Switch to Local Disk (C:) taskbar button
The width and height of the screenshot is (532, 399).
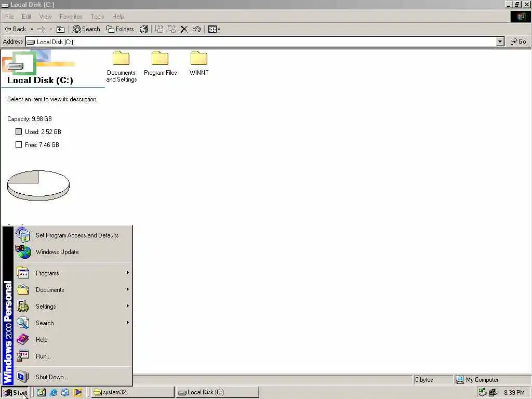[x=218, y=392]
